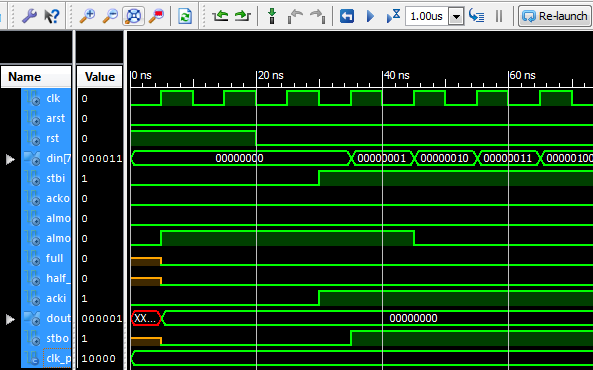Select the rst signal row
This screenshot has width=593, height=370.
pos(46,138)
